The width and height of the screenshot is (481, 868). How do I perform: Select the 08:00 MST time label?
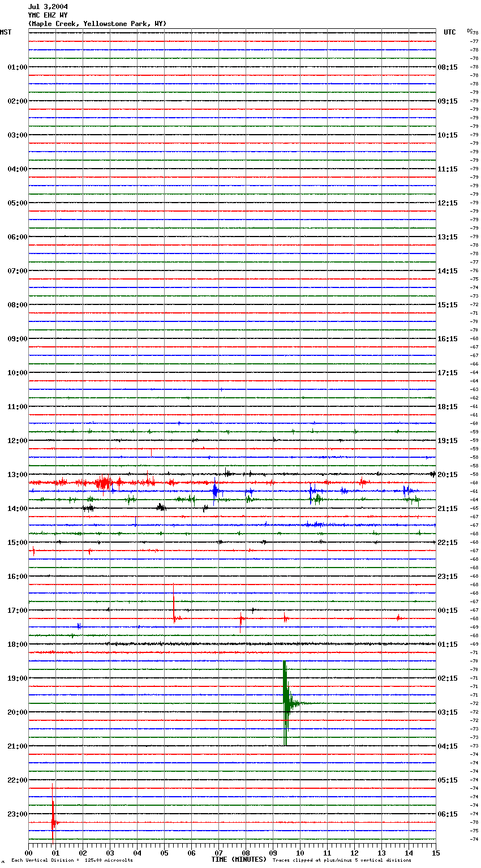coord(18,305)
